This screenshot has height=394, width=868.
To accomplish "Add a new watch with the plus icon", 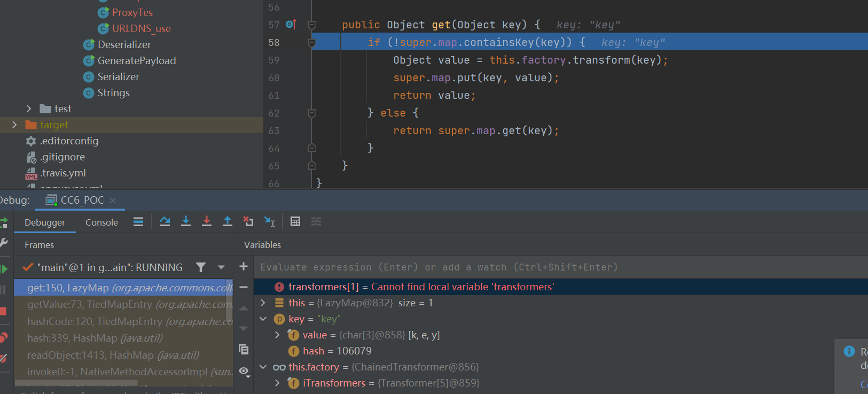I will pos(244,266).
